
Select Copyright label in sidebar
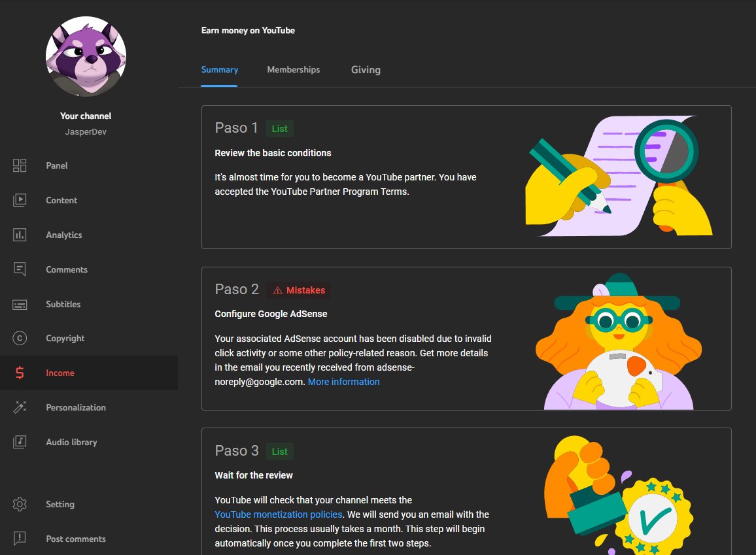click(65, 339)
